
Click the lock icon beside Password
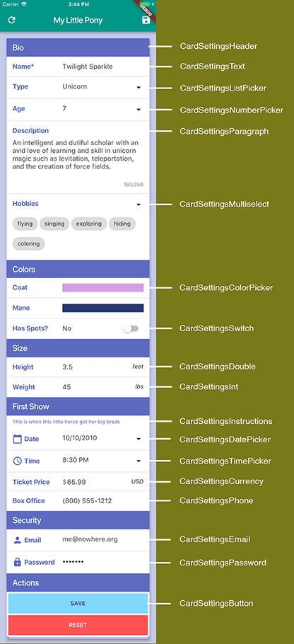[x=17, y=563]
